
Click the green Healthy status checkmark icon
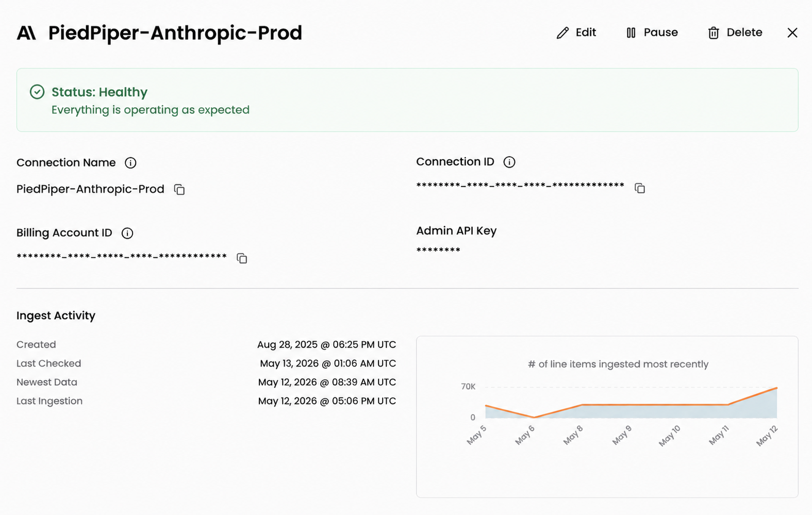click(x=37, y=92)
